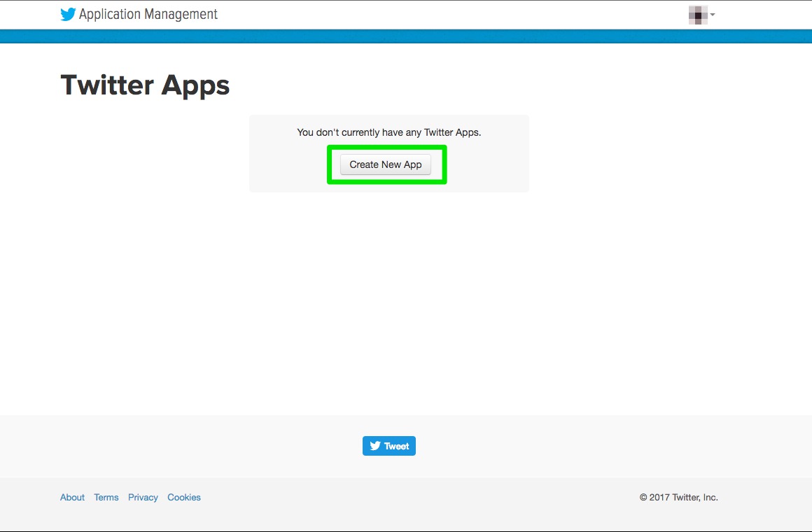
Task: Open the About footer link
Action: point(72,497)
